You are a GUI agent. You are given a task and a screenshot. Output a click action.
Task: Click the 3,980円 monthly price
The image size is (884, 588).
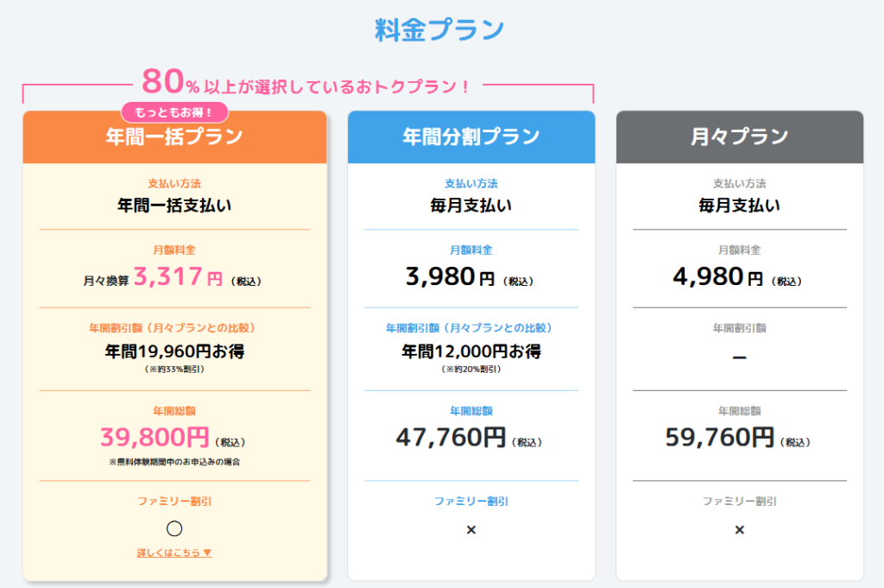click(450, 277)
